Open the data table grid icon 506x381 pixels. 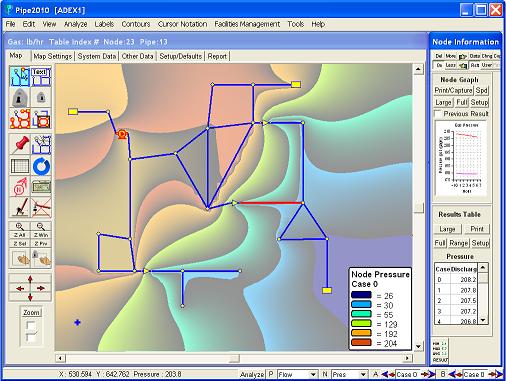click(20, 166)
